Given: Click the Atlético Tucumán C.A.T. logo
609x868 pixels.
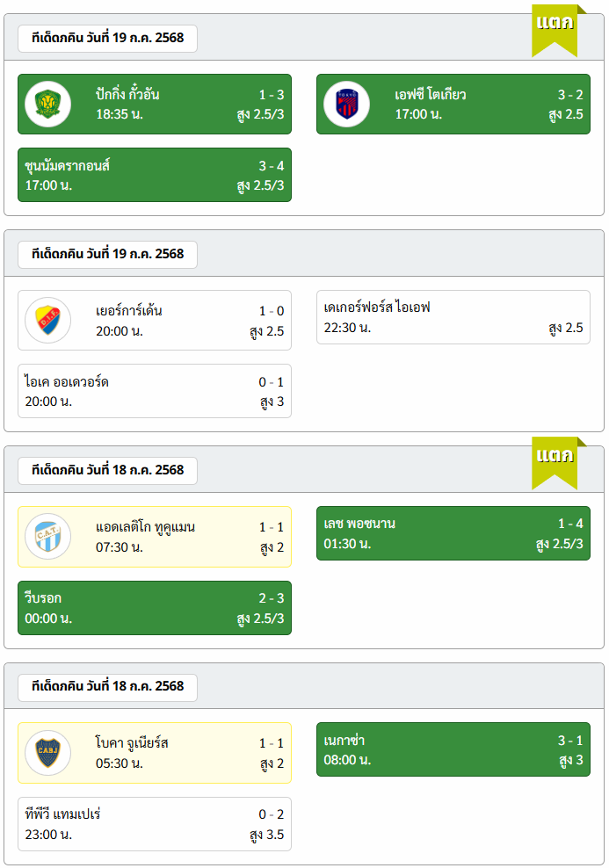Looking at the screenshot, I should (x=47, y=536).
